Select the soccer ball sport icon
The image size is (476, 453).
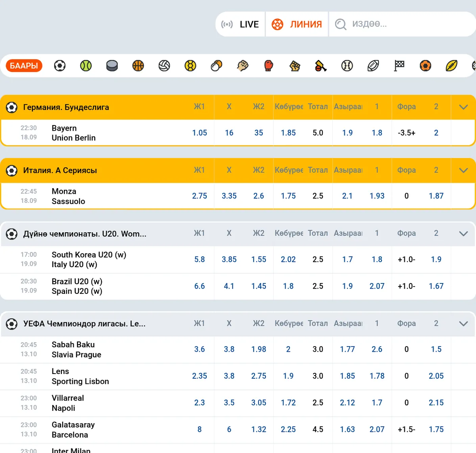click(x=60, y=66)
